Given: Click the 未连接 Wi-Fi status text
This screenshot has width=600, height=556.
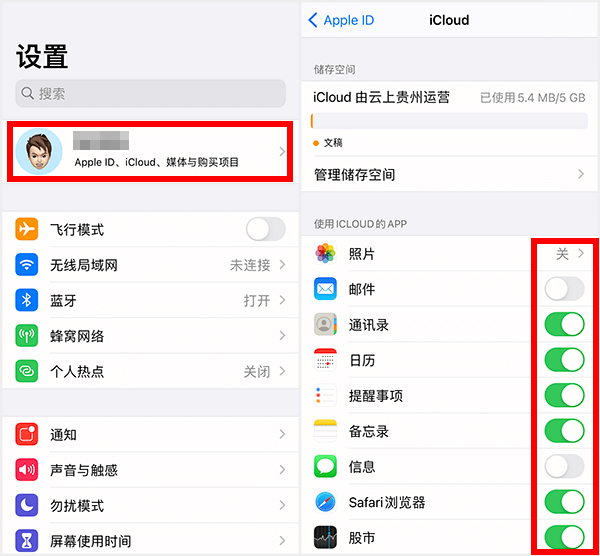Looking at the screenshot, I should coord(250,265).
